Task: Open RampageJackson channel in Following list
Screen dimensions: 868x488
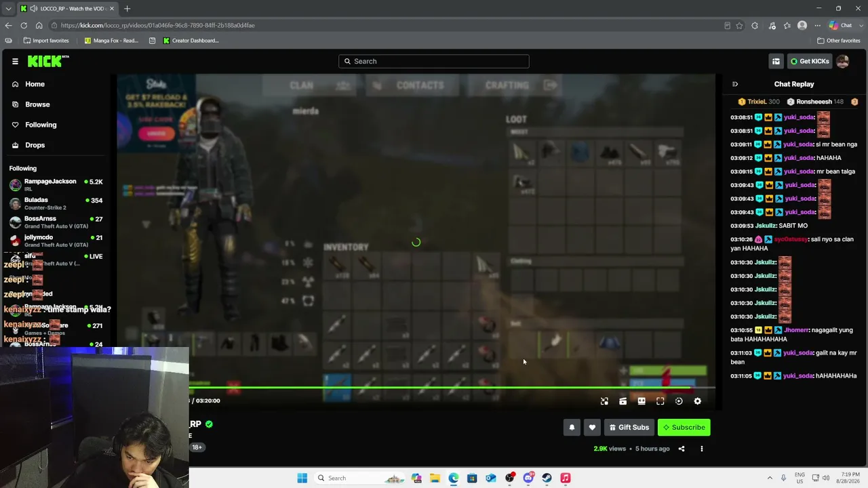Action: (x=56, y=185)
